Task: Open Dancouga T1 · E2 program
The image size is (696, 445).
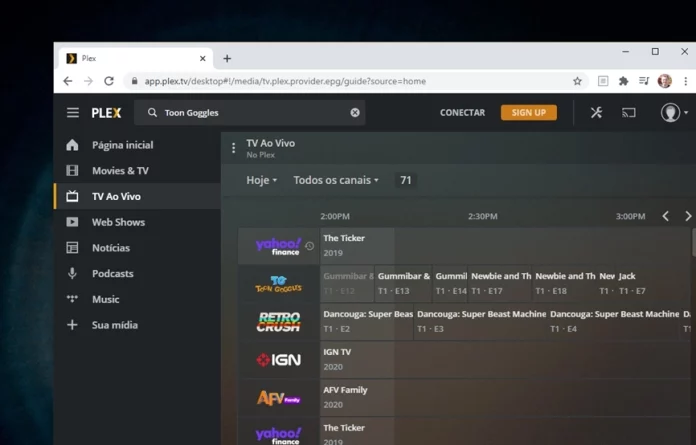Action: pos(367,322)
